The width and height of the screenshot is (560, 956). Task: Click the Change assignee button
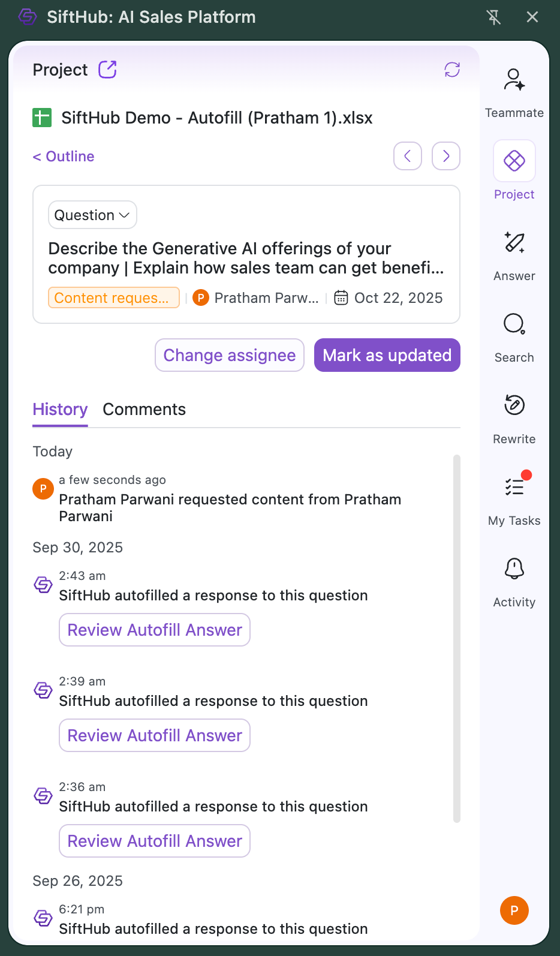[x=230, y=355]
